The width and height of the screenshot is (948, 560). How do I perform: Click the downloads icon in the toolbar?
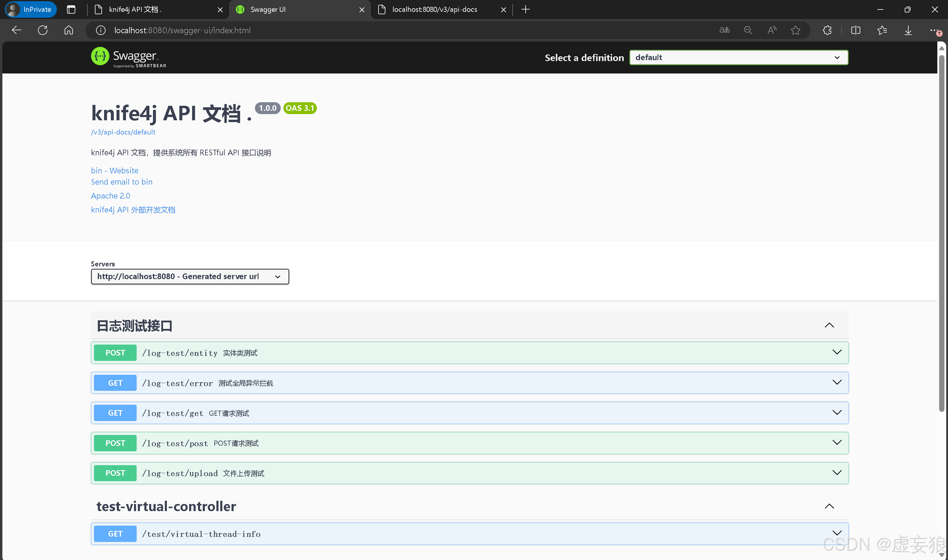pos(908,30)
